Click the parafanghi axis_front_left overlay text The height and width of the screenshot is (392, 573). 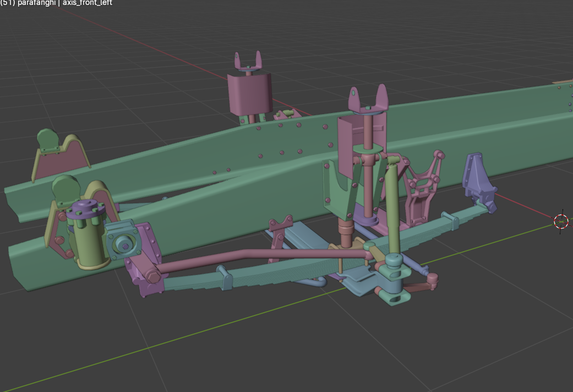click(x=56, y=3)
